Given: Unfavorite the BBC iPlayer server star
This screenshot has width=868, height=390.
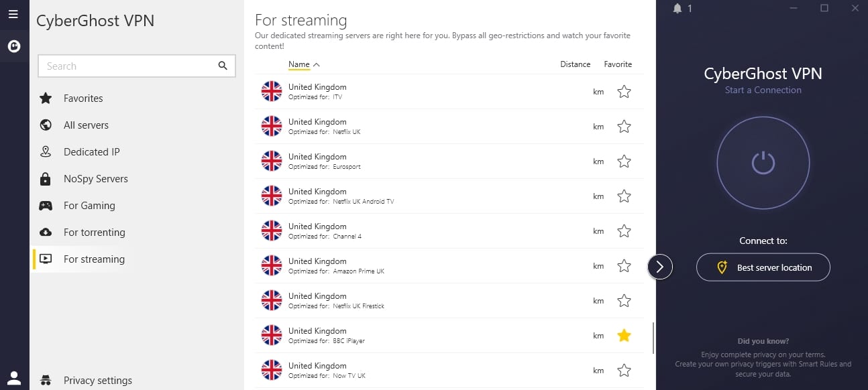Looking at the screenshot, I should point(624,336).
